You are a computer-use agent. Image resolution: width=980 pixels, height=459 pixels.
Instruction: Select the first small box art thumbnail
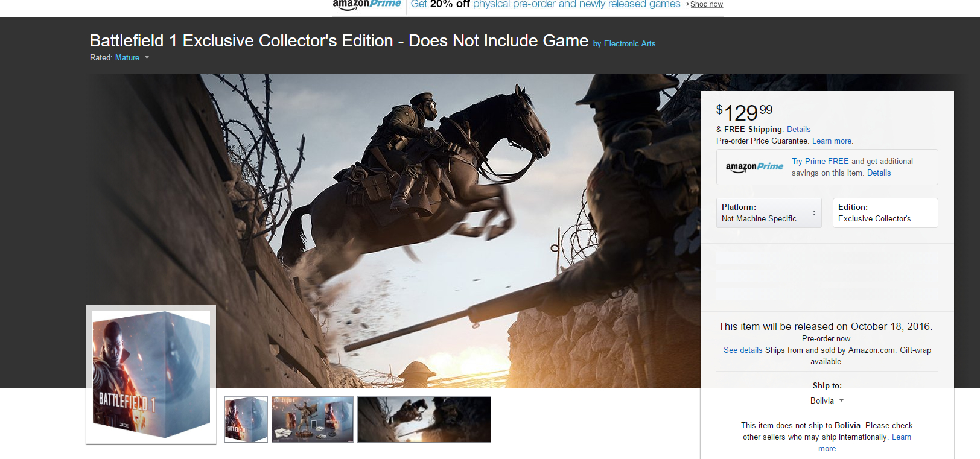click(x=246, y=419)
